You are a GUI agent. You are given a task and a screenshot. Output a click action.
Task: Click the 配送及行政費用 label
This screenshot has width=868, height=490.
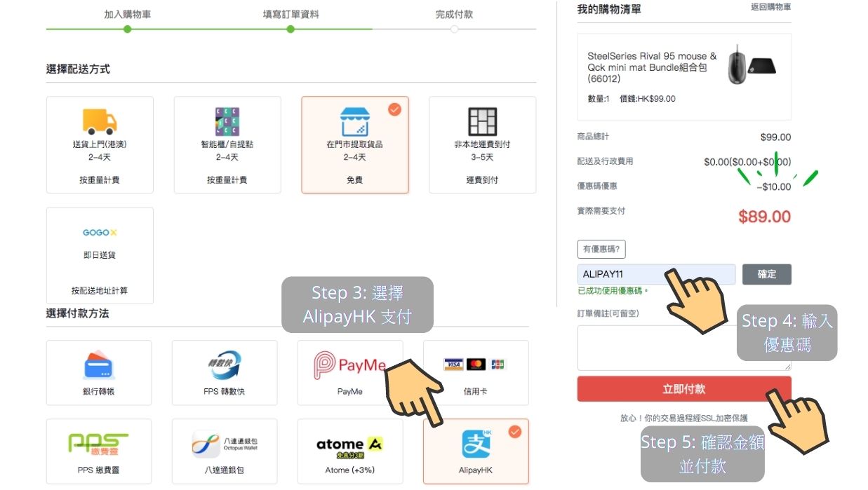tap(605, 161)
